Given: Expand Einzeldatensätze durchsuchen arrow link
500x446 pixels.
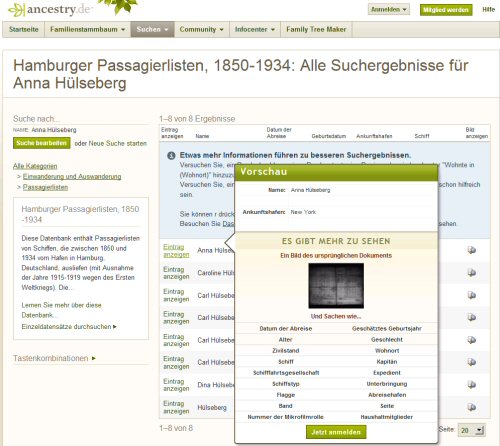Looking at the screenshot, I should pyautogui.click(x=69, y=327).
